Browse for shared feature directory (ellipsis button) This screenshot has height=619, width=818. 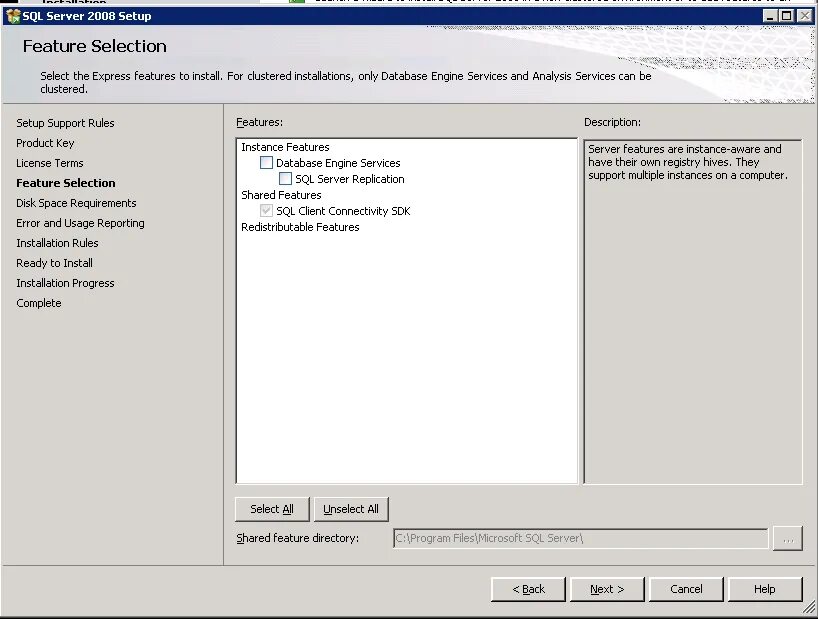pos(788,539)
